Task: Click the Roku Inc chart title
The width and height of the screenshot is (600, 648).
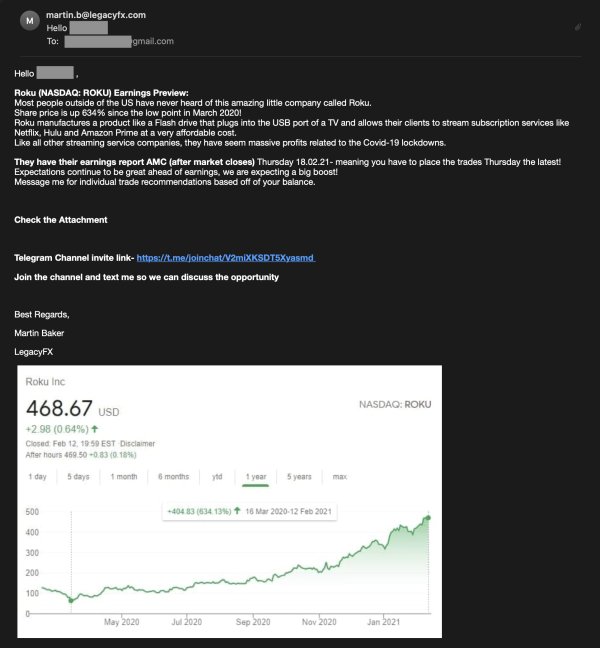Action: (x=45, y=381)
